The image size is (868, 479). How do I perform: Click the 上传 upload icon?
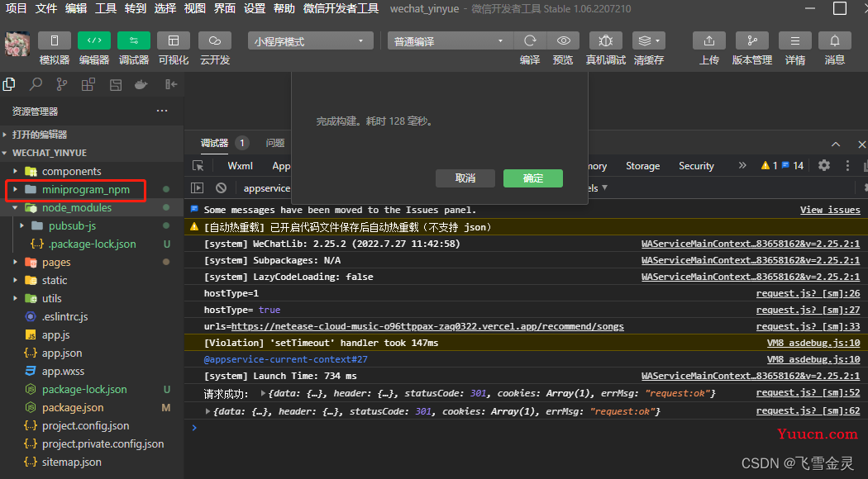[x=708, y=41]
